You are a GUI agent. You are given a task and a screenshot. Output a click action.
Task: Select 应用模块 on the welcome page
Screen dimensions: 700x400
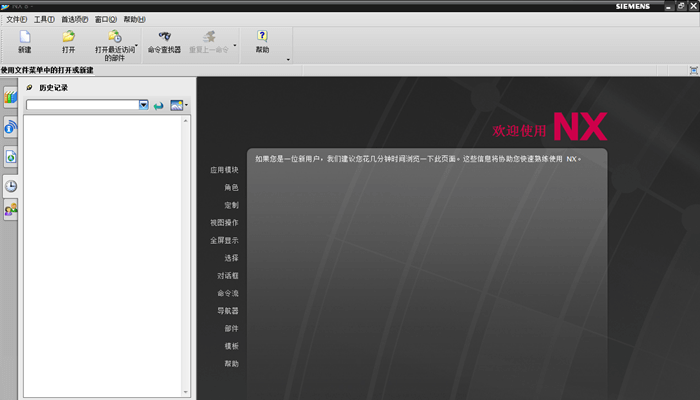pyautogui.click(x=224, y=170)
